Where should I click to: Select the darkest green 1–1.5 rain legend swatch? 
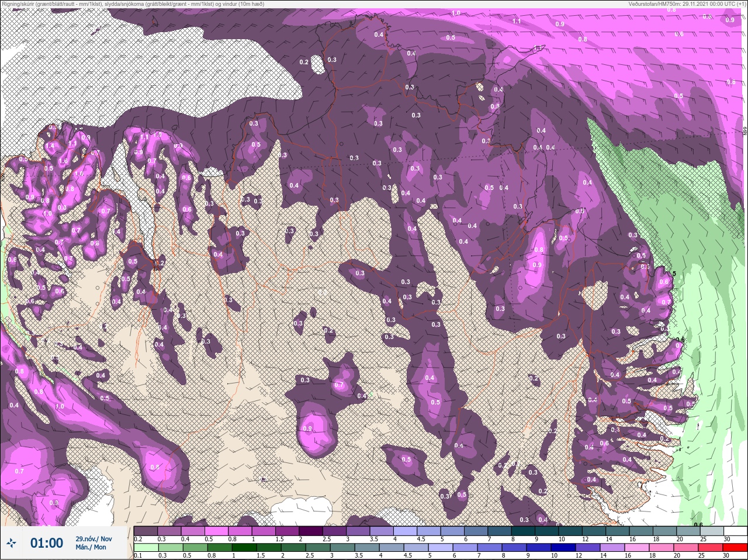245,547
